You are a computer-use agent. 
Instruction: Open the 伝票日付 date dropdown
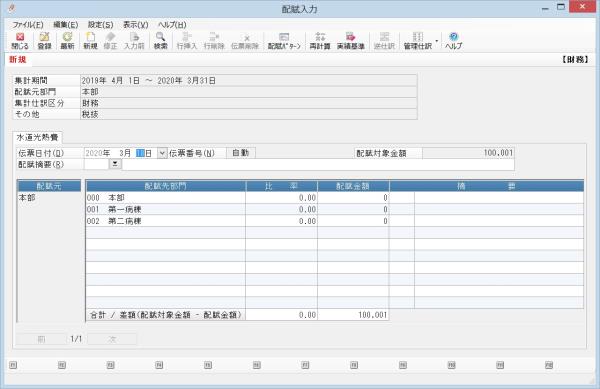pos(162,153)
